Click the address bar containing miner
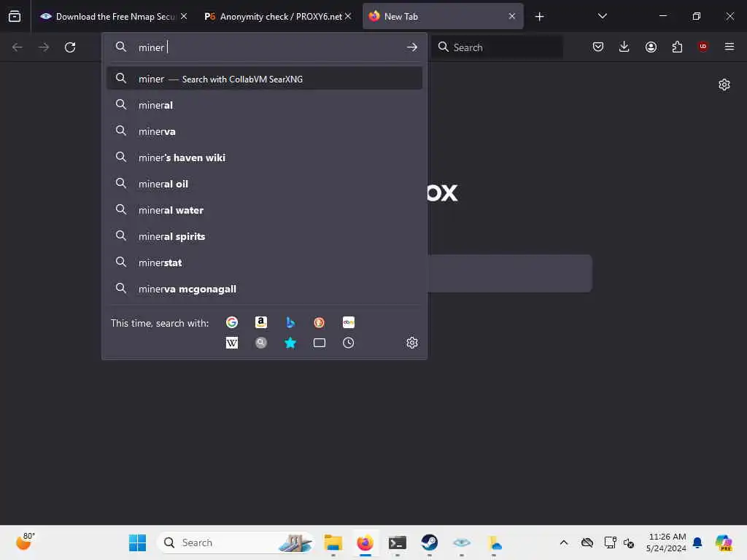The height and width of the screenshot is (560, 747). tap(264, 47)
